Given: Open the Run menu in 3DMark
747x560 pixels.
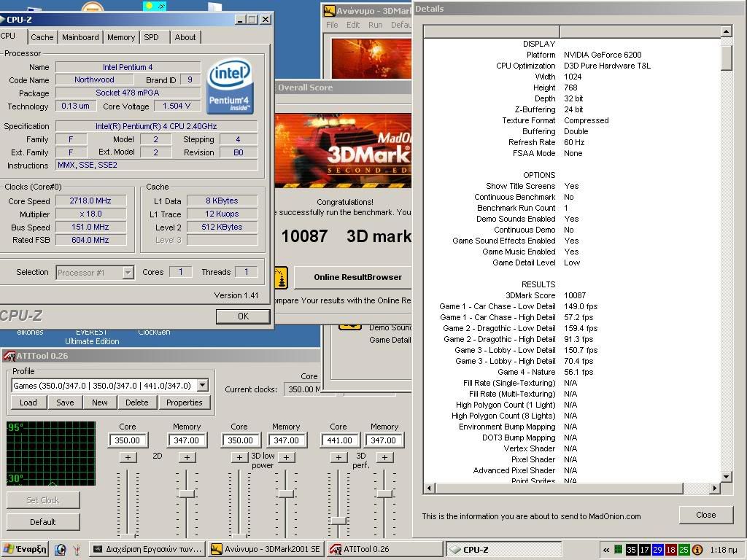Looking at the screenshot, I should (375, 25).
